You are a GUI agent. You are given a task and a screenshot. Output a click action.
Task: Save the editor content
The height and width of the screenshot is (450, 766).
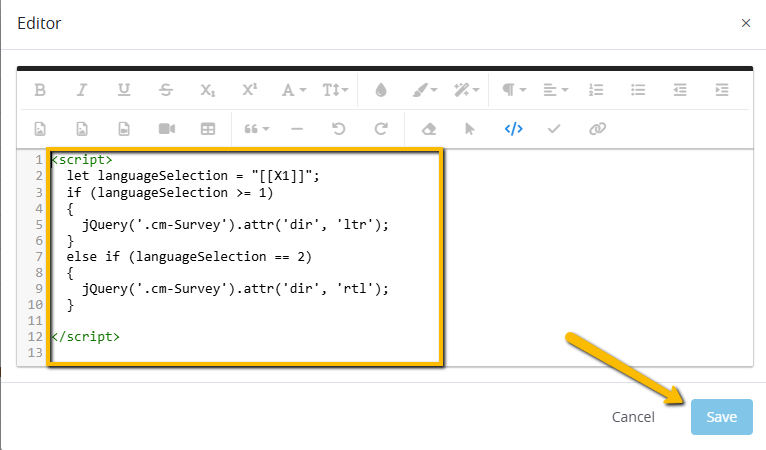[x=722, y=417]
